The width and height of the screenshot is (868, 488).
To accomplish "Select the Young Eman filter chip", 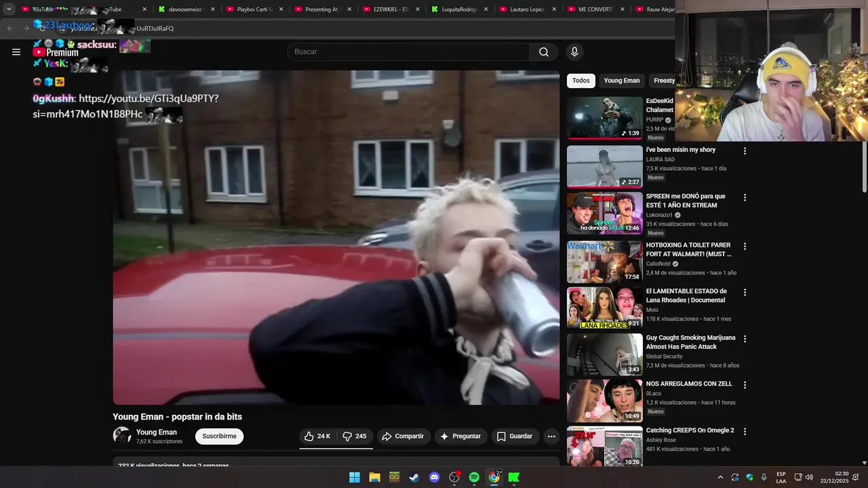I will (x=622, y=81).
